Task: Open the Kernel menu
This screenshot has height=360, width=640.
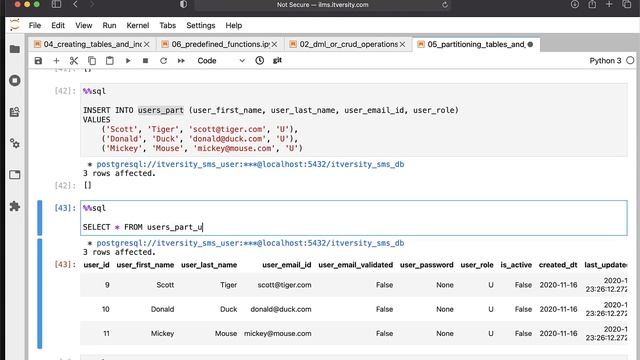Action: coord(138,25)
